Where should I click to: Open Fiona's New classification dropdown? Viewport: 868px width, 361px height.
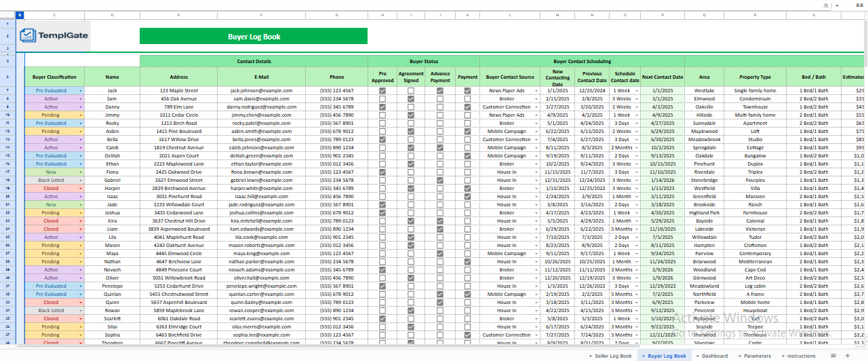click(81, 172)
